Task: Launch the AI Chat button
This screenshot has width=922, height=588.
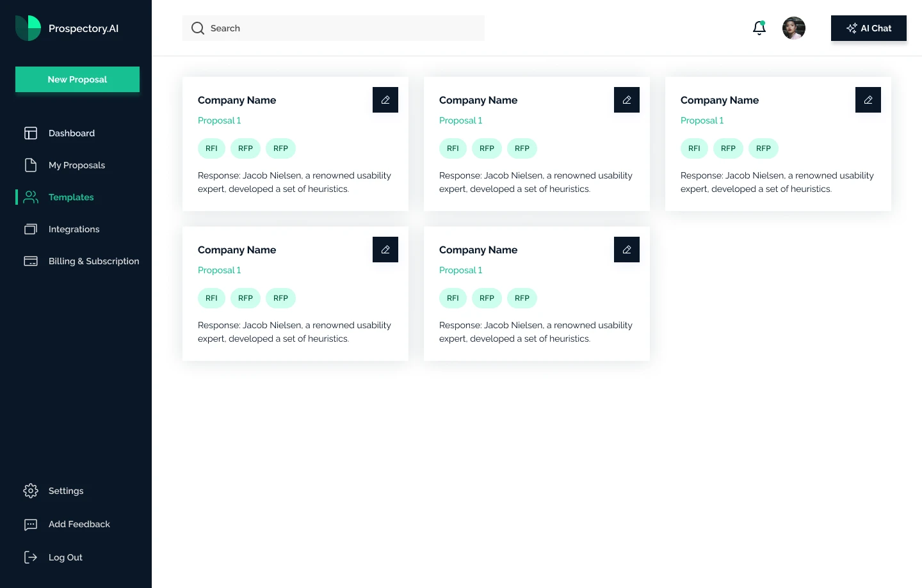Action: (x=869, y=28)
